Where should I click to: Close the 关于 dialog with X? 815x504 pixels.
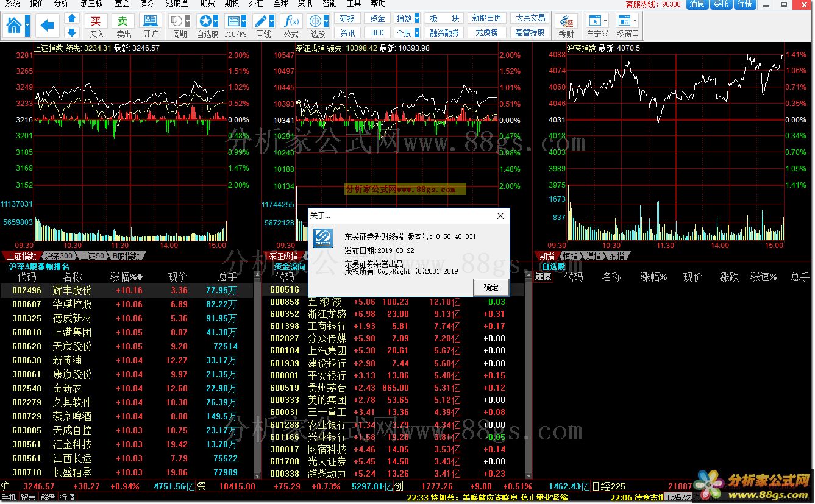[x=500, y=216]
